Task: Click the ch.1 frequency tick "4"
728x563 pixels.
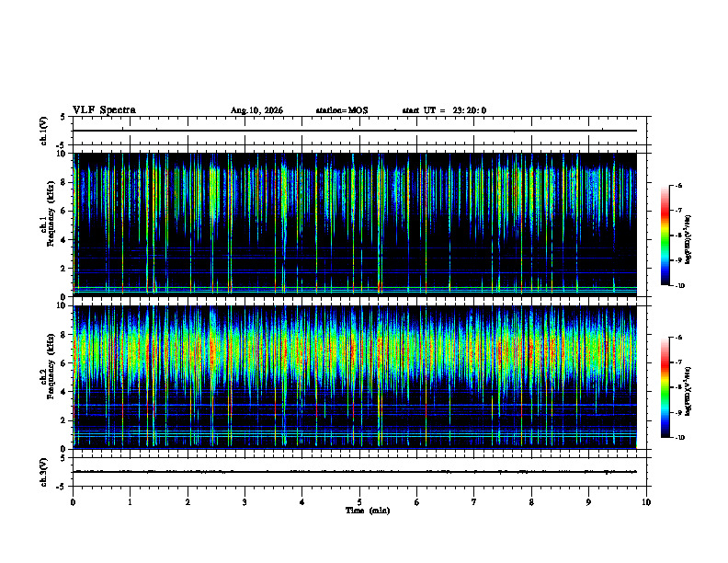Action: pos(63,240)
